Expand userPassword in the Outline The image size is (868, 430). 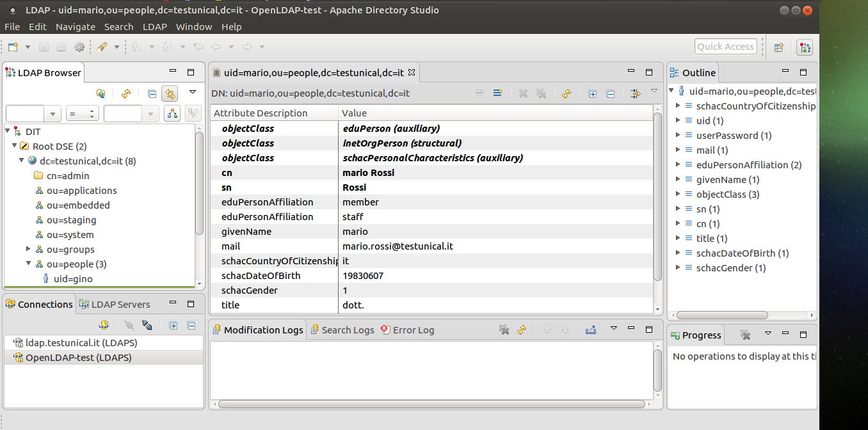[679, 135]
